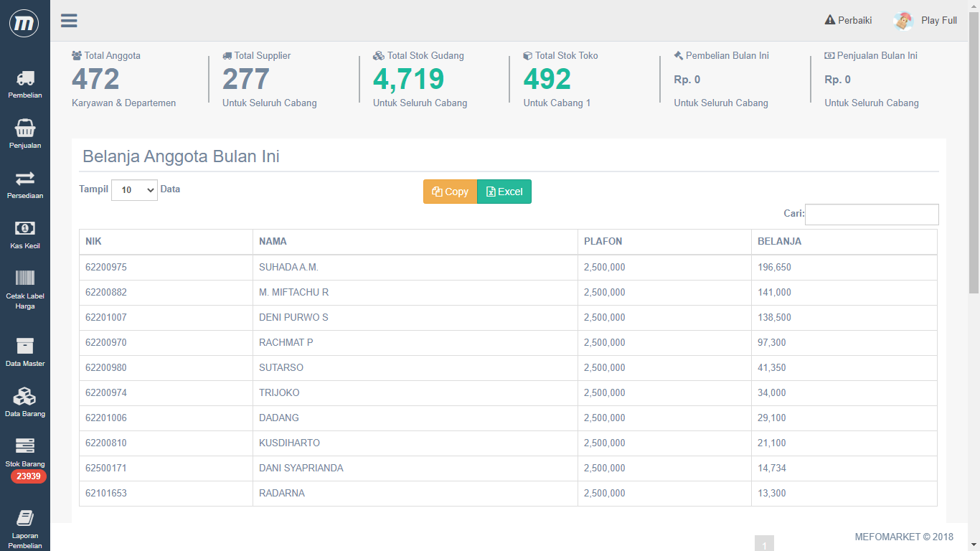Select Data Master menu label

pos(25,364)
